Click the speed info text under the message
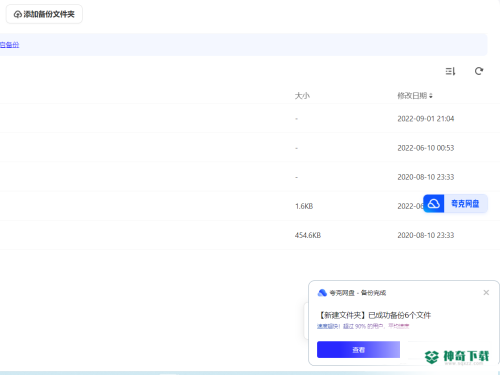The height and width of the screenshot is (375, 500). click(x=363, y=326)
